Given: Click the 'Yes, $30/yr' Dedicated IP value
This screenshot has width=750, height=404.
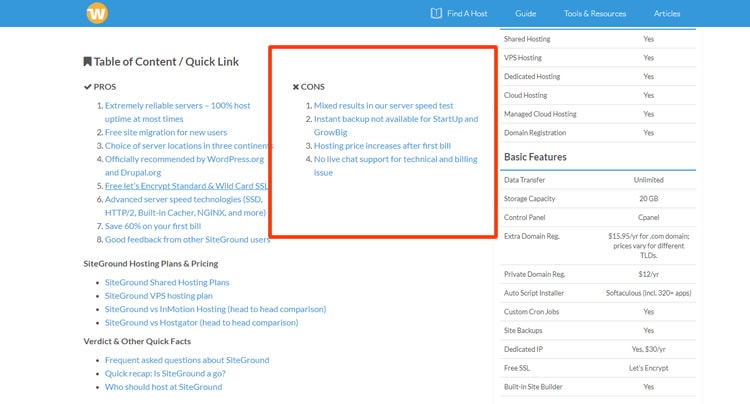Looking at the screenshot, I should (648, 349).
